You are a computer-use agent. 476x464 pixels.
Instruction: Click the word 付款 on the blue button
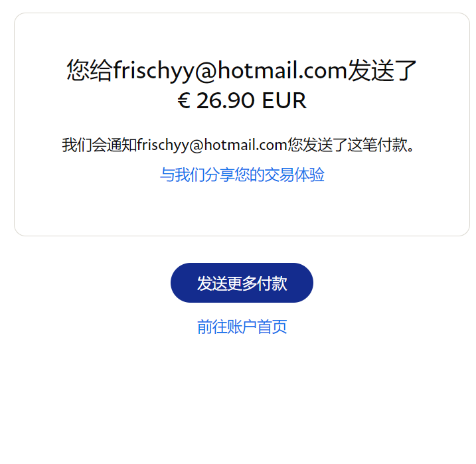(272, 283)
